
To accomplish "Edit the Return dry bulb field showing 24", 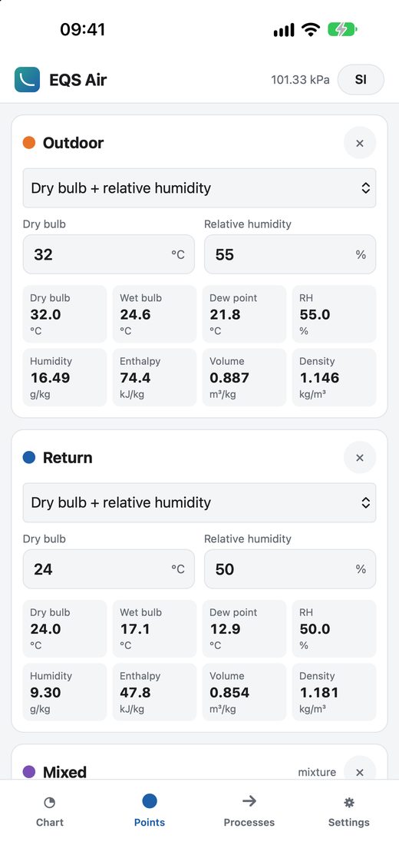I will click(109, 569).
